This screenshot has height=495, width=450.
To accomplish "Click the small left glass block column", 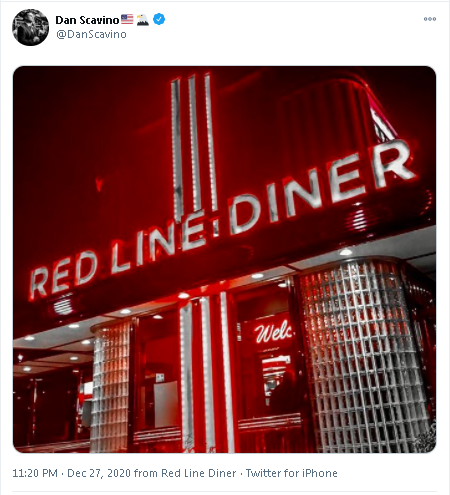I will 111,387.
